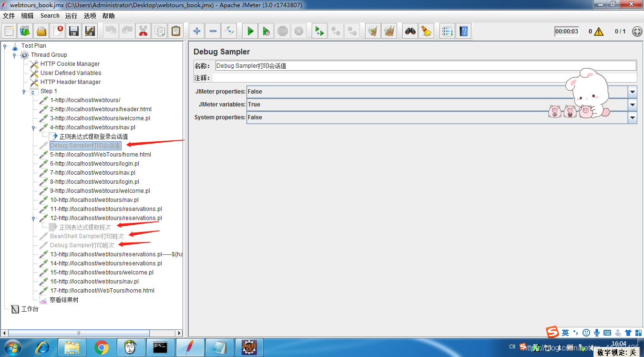Click the 注释 comments input field

[424, 78]
